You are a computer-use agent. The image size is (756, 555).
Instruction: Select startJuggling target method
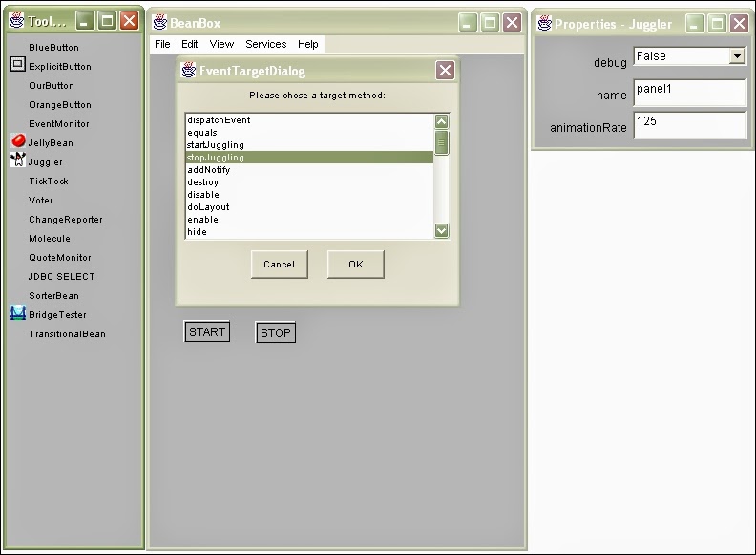(309, 145)
